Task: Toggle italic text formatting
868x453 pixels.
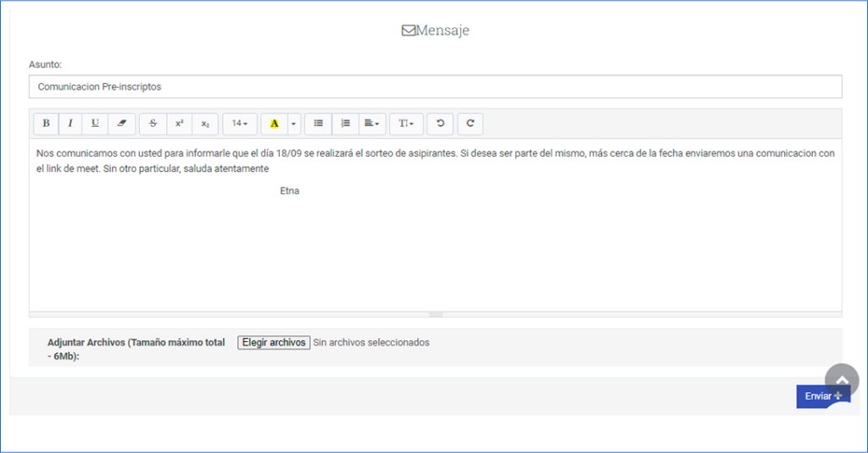Action: pyautogui.click(x=70, y=124)
